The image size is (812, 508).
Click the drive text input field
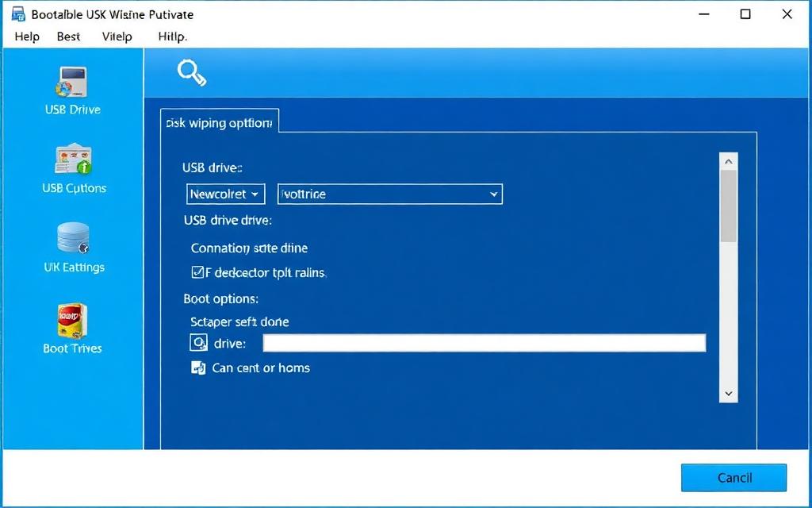[x=484, y=343]
